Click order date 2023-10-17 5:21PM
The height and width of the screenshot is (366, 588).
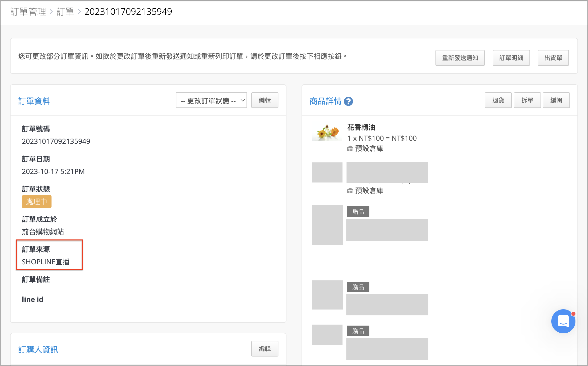[53, 171]
